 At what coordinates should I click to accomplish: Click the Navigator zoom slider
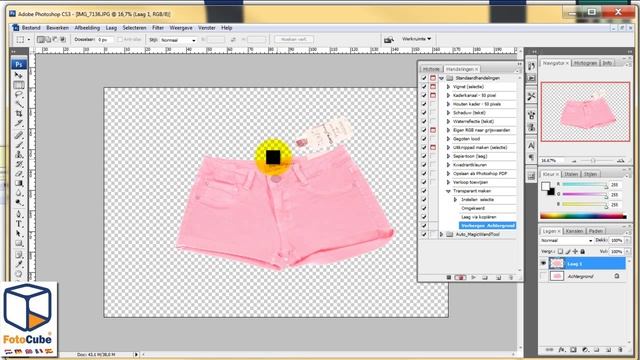(593, 161)
